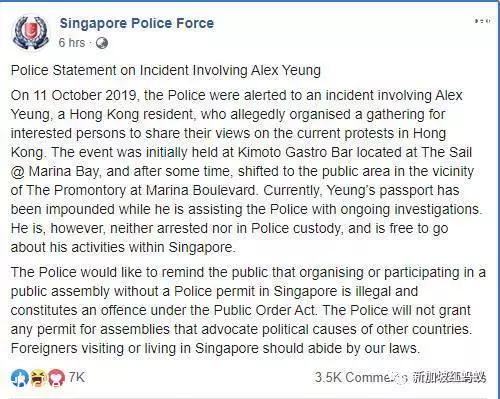This screenshot has height=399, width=500.
Task: Open the three-dot post options menu
Action: (x=482, y=21)
